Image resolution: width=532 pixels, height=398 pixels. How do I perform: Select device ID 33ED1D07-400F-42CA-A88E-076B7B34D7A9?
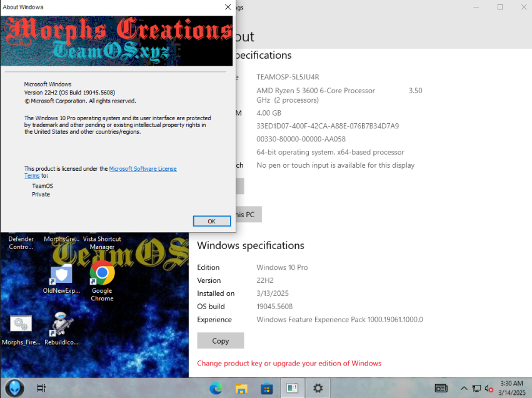328,126
